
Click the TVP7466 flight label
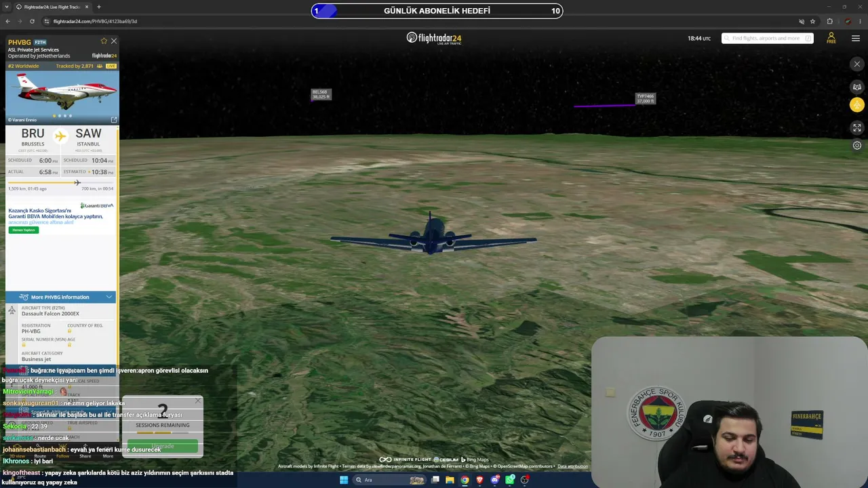(646, 98)
